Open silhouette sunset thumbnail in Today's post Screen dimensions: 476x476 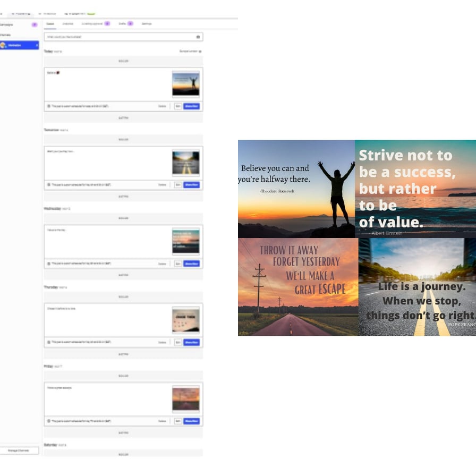point(186,84)
